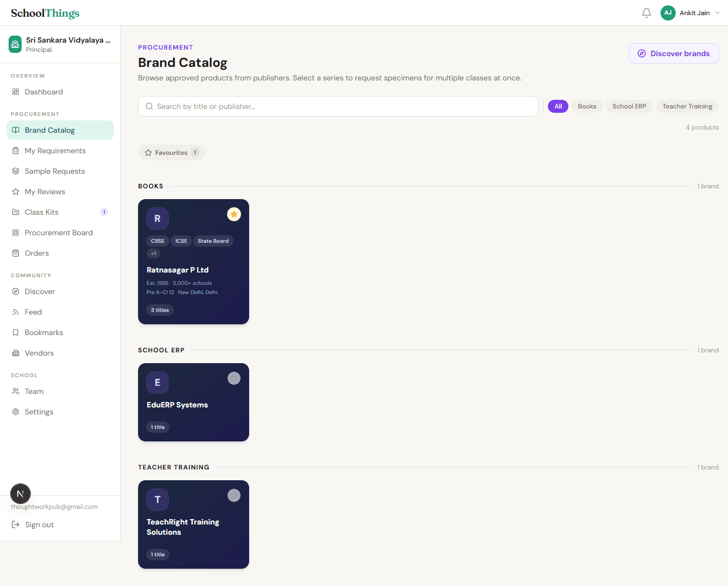Click the SchoolThings logo

coord(45,13)
